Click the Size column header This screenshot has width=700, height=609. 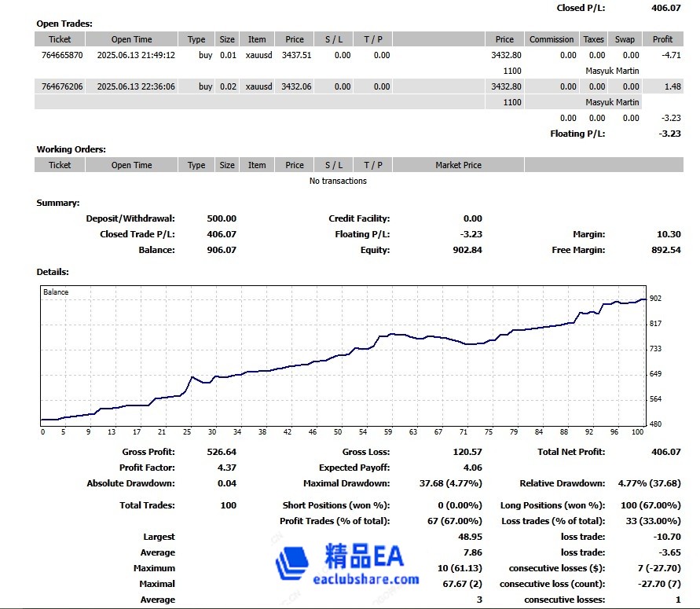point(227,39)
